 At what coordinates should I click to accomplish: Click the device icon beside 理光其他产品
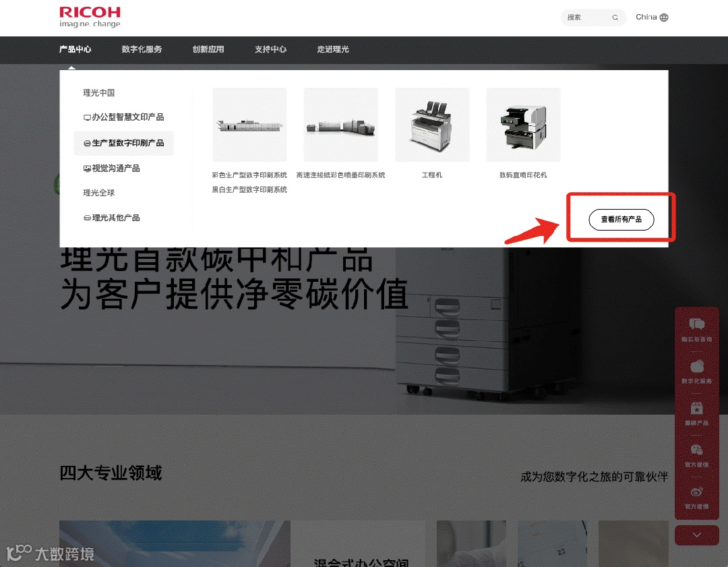(87, 218)
